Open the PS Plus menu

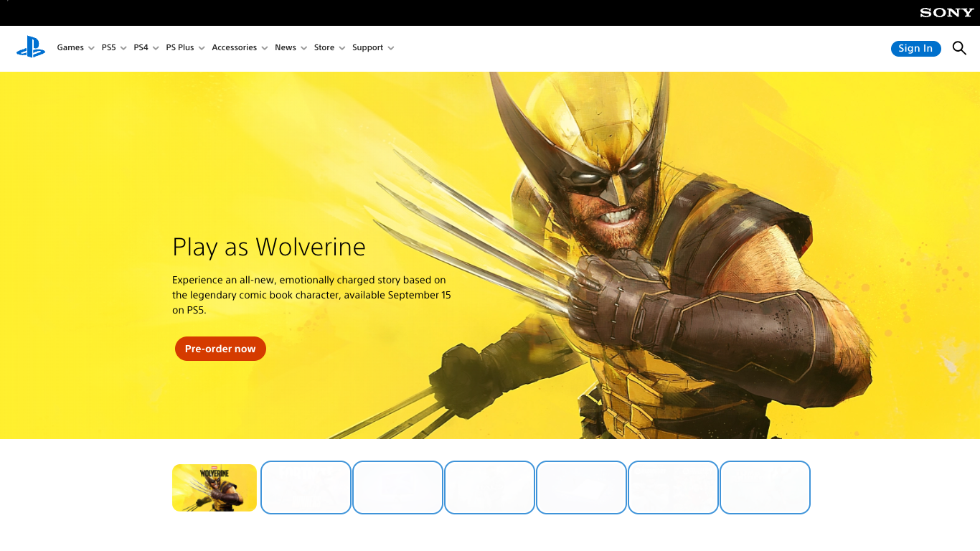185,47
